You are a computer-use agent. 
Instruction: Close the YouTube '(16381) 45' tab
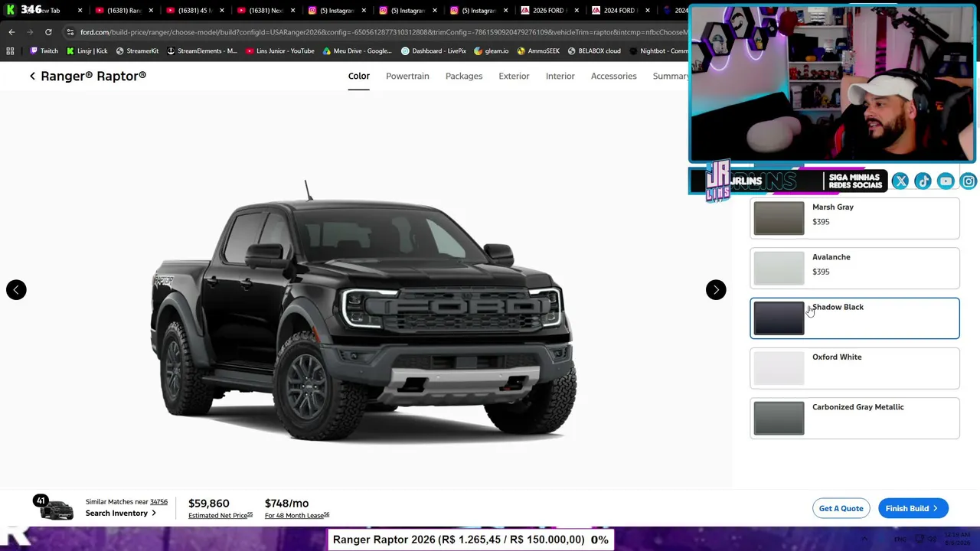click(221, 11)
